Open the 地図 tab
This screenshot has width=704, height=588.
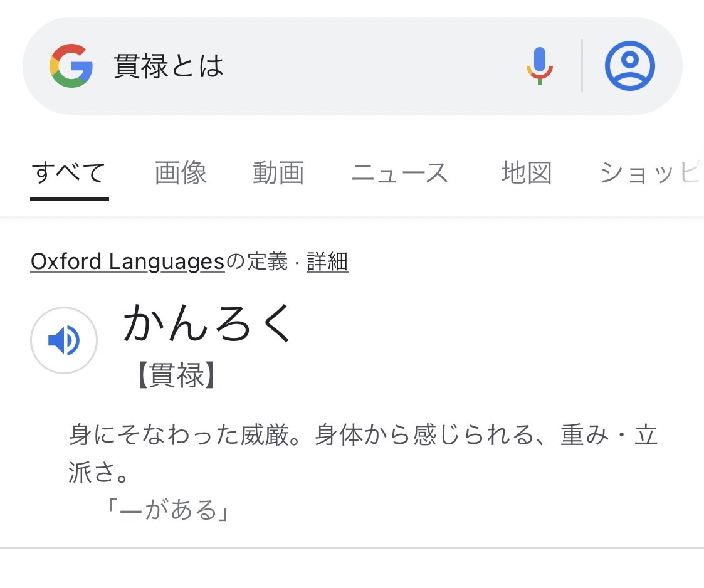(527, 173)
